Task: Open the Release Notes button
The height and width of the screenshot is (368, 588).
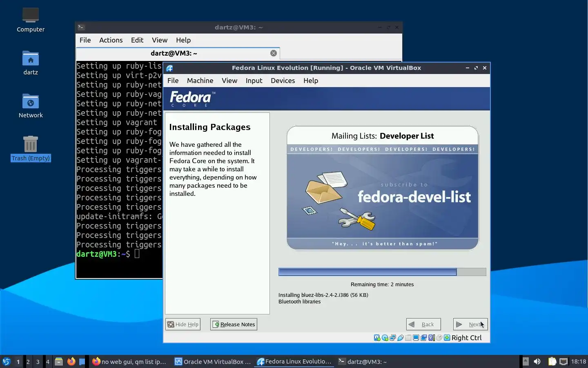Action: point(234,324)
